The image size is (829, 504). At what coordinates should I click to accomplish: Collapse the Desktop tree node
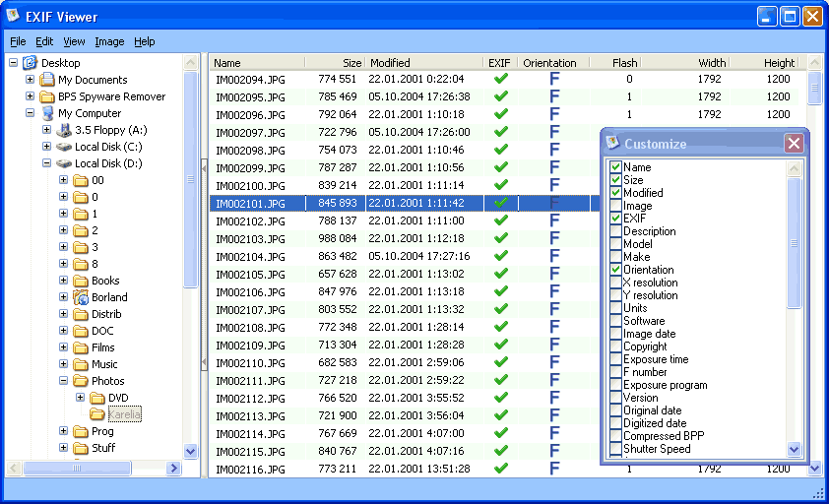click(13, 63)
